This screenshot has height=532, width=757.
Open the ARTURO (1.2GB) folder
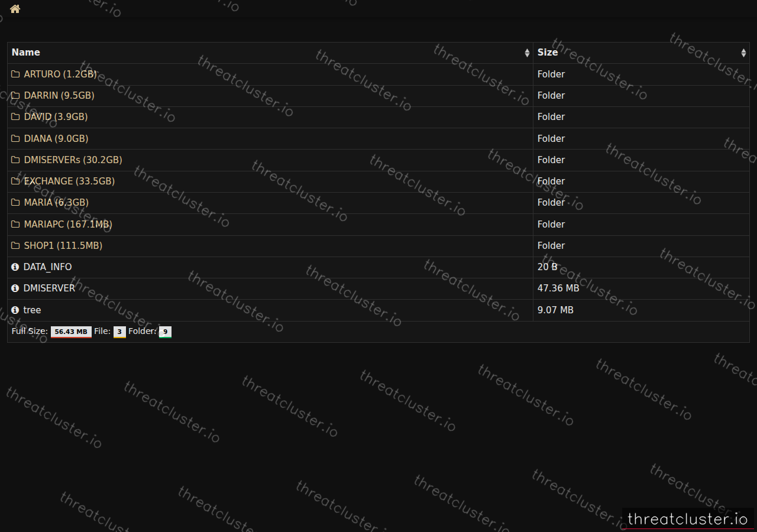pos(60,74)
